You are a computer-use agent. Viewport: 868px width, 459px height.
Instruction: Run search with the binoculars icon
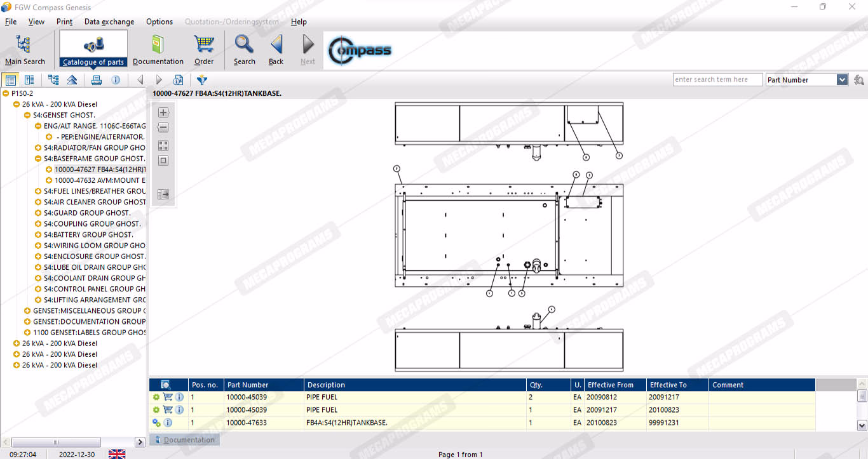click(859, 80)
